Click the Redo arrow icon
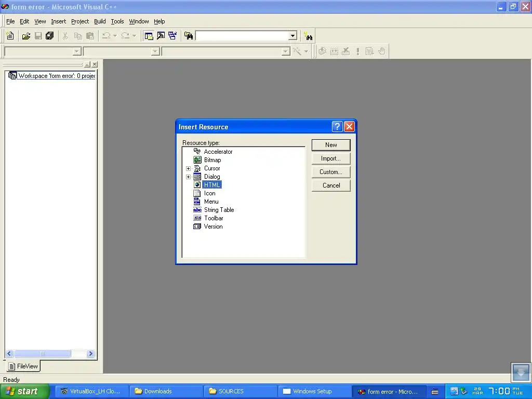 click(x=125, y=36)
